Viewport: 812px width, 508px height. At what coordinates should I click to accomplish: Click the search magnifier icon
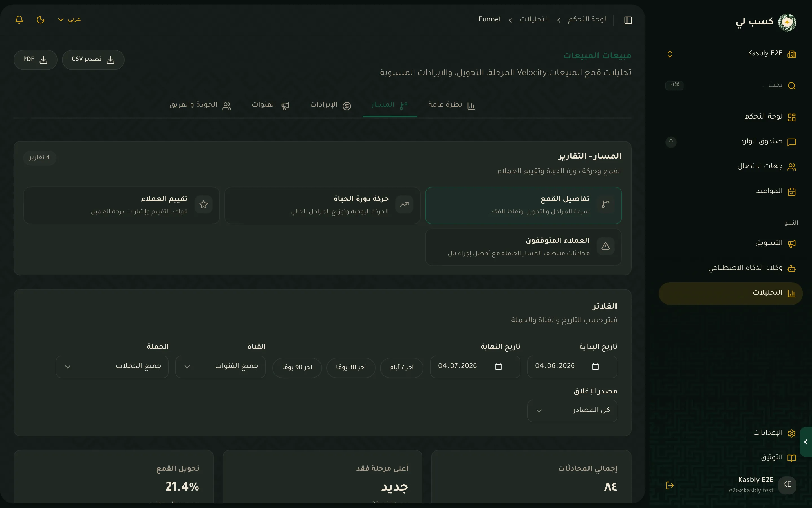click(x=791, y=86)
